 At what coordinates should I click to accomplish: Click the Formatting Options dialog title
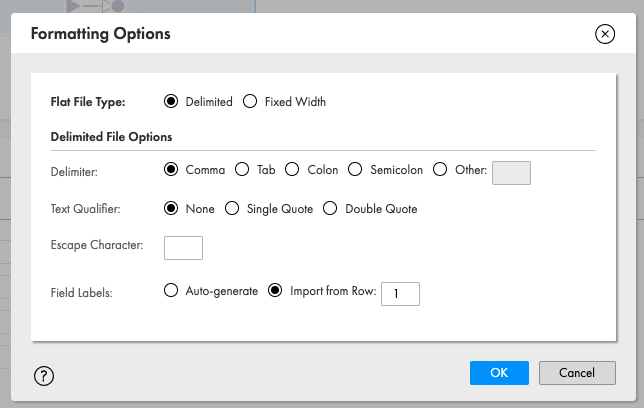(101, 34)
